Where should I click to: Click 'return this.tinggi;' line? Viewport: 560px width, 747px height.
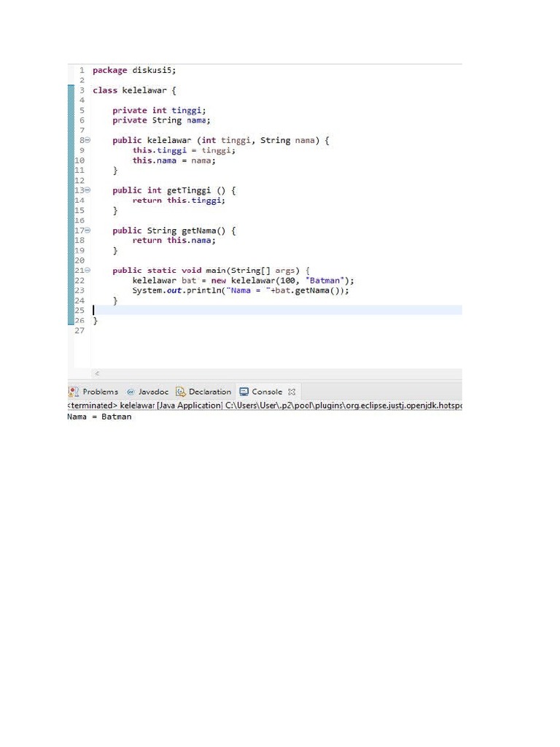click(179, 200)
